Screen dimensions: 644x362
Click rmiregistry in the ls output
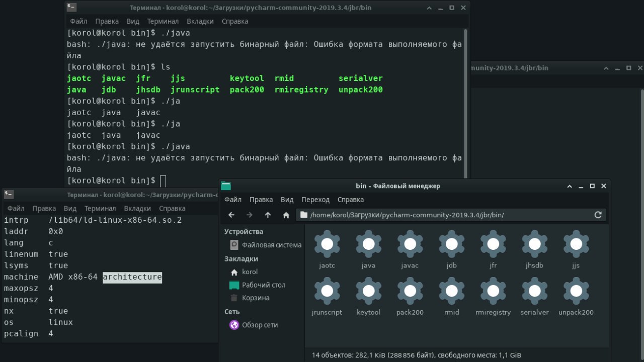301,89
